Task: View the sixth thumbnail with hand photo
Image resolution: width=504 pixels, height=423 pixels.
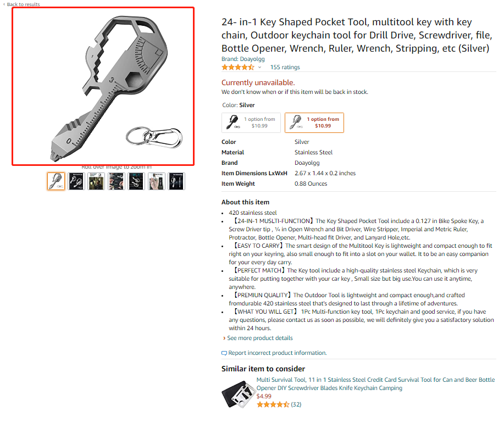Action: [157, 181]
